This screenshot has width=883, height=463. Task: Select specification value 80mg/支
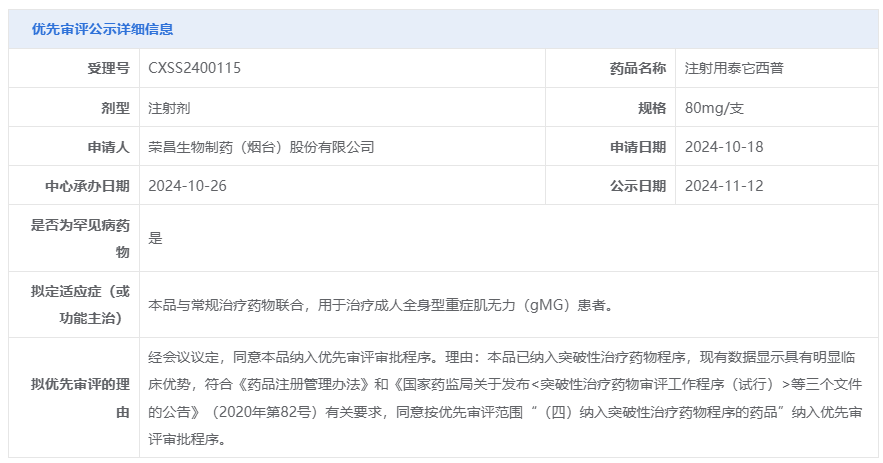point(714,108)
